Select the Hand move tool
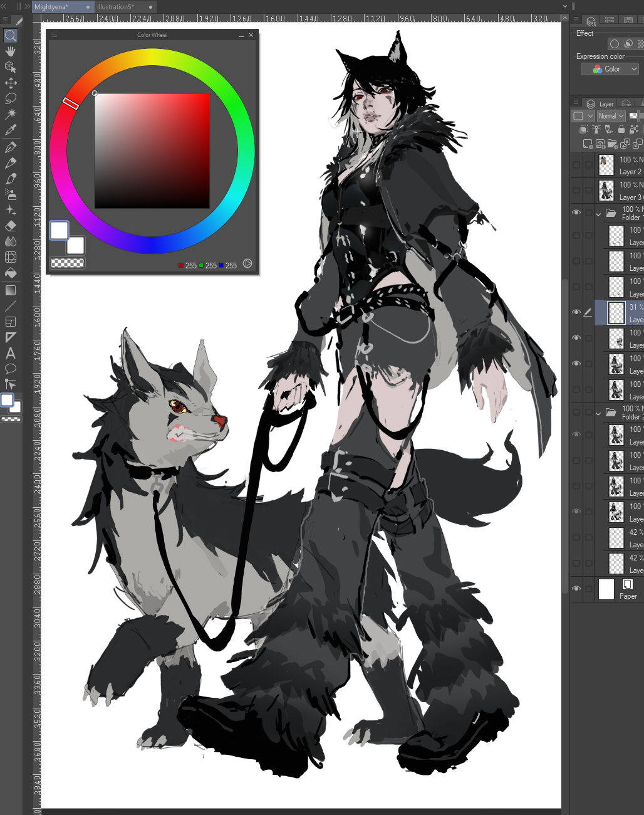The height and width of the screenshot is (815, 644). point(11,51)
